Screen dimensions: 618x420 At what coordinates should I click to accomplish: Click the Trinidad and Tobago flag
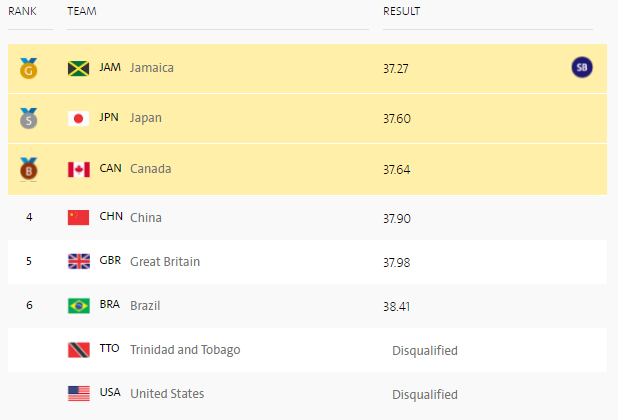[78, 350]
